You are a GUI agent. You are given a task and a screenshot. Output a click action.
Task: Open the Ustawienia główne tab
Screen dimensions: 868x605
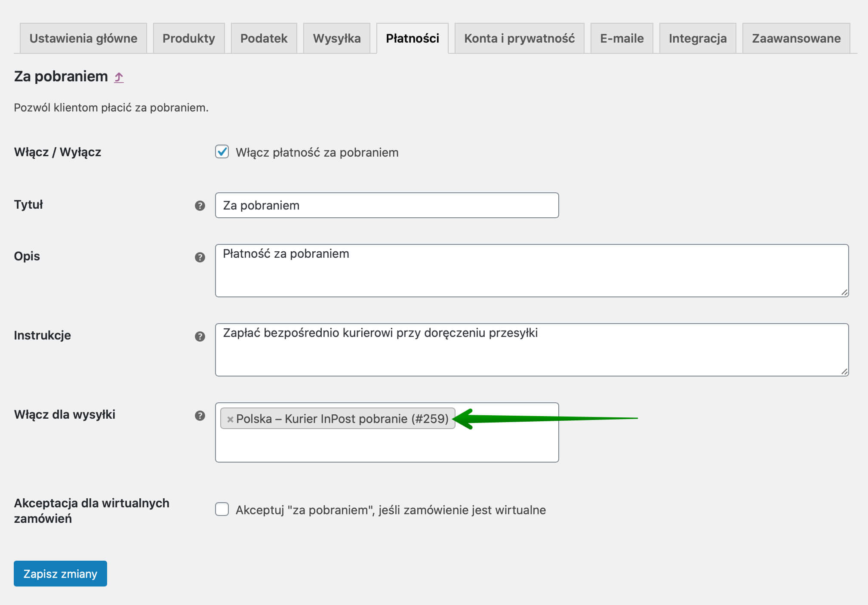click(x=83, y=38)
